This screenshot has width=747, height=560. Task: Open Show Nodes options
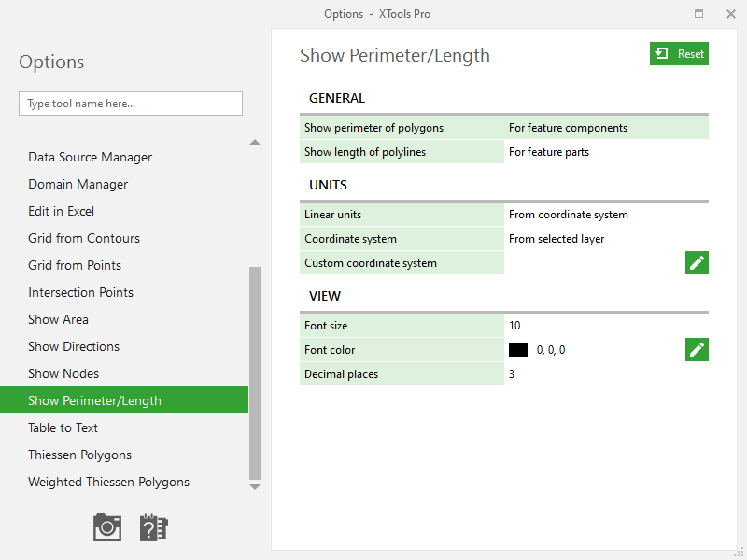pyautogui.click(x=63, y=374)
